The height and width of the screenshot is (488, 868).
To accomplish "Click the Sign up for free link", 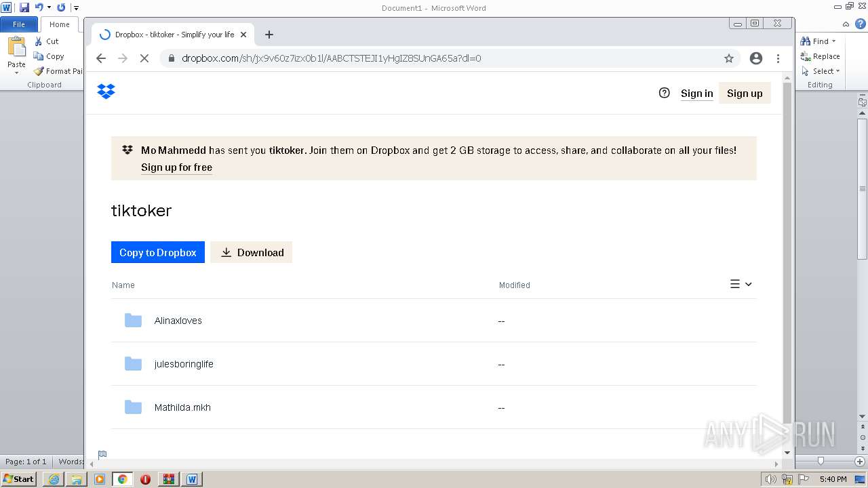I will tap(176, 167).
